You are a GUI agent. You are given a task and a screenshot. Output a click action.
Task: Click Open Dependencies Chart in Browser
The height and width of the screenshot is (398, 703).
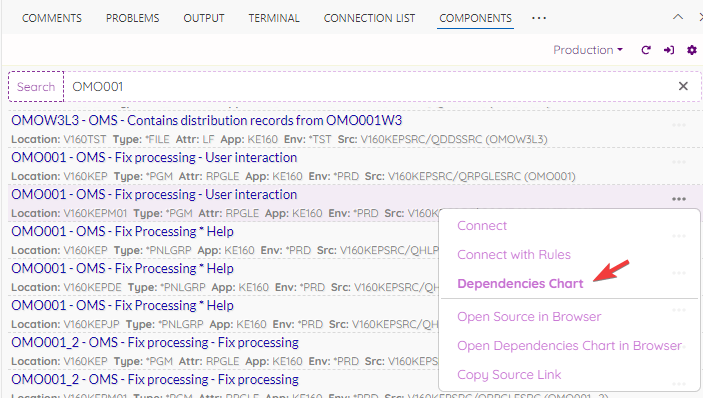(569, 346)
